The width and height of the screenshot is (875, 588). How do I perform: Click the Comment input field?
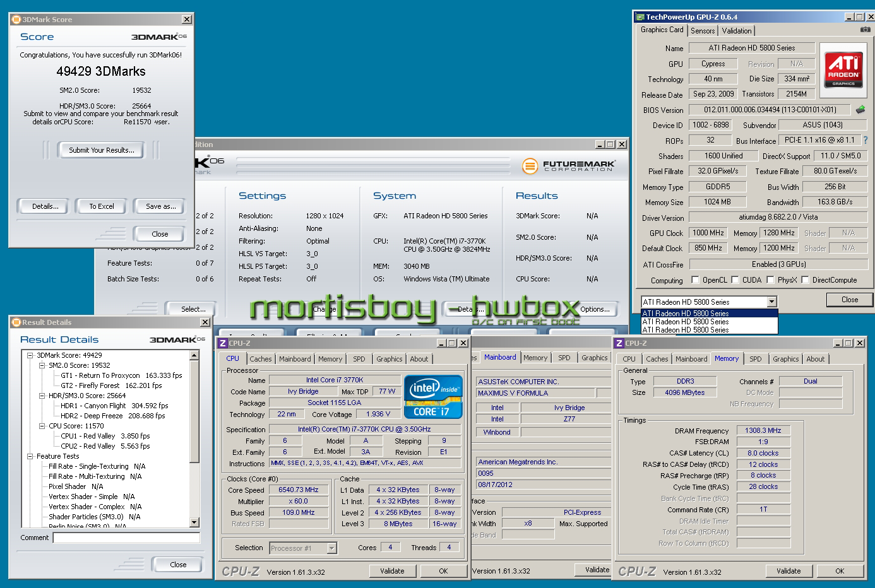coord(126,538)
